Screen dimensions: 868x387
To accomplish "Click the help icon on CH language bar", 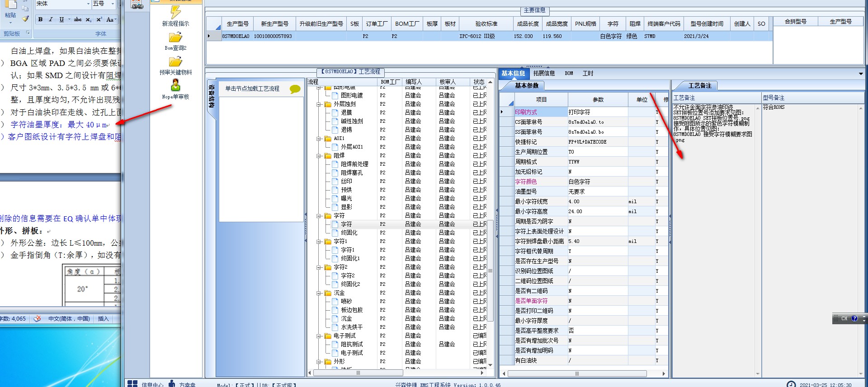I will [x=854, y=318].
